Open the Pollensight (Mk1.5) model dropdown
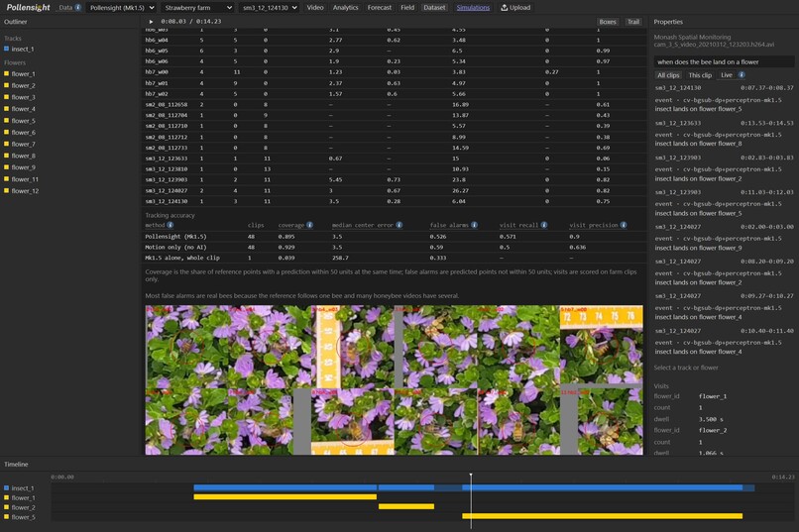This screenshot has height=532, width=799. pos(122,8)
